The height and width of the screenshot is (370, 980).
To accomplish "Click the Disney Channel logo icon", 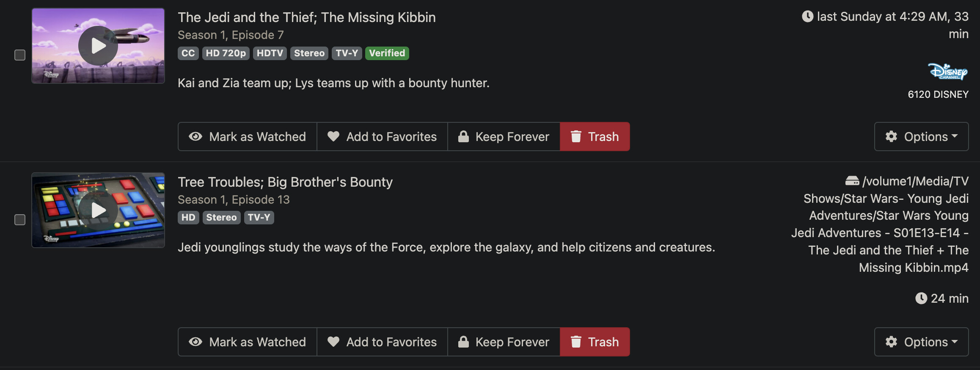I will 947,72.
